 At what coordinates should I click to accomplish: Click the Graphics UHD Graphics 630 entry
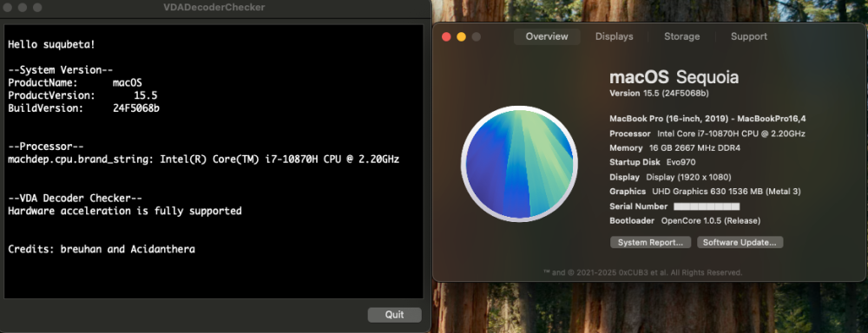tap(705, 192)
